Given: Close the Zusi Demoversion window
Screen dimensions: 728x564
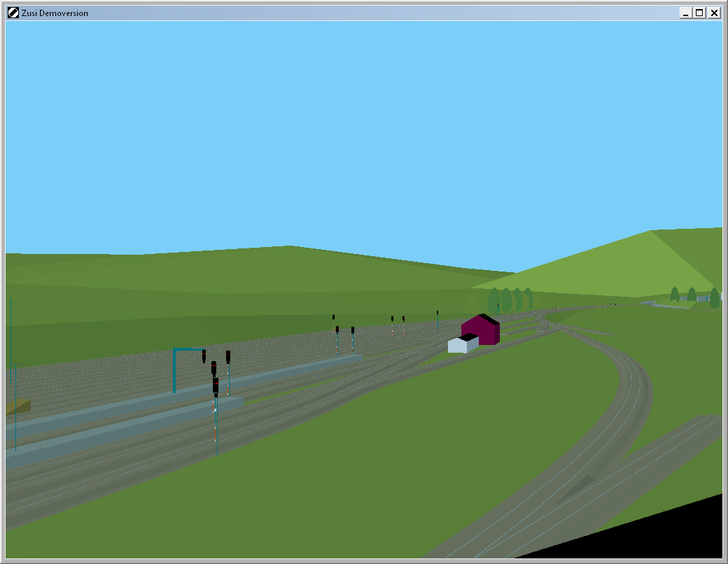Looking at the screenshot, I should tap(714, 13).
